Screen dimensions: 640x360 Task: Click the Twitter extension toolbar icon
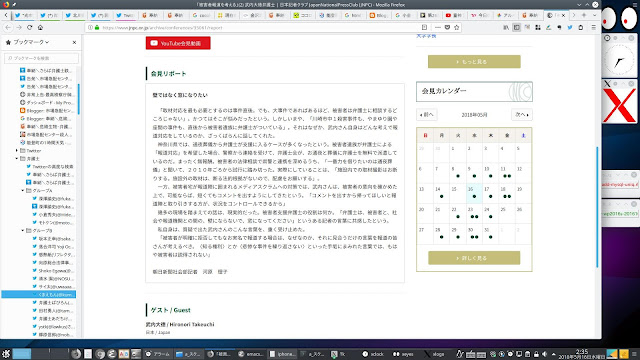(x=570, y=27)
